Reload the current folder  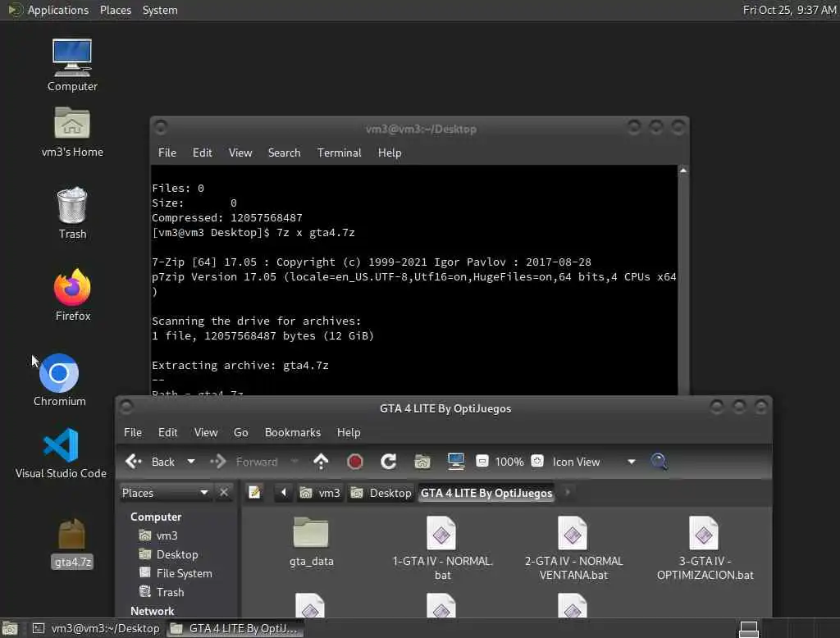point(388,462)
